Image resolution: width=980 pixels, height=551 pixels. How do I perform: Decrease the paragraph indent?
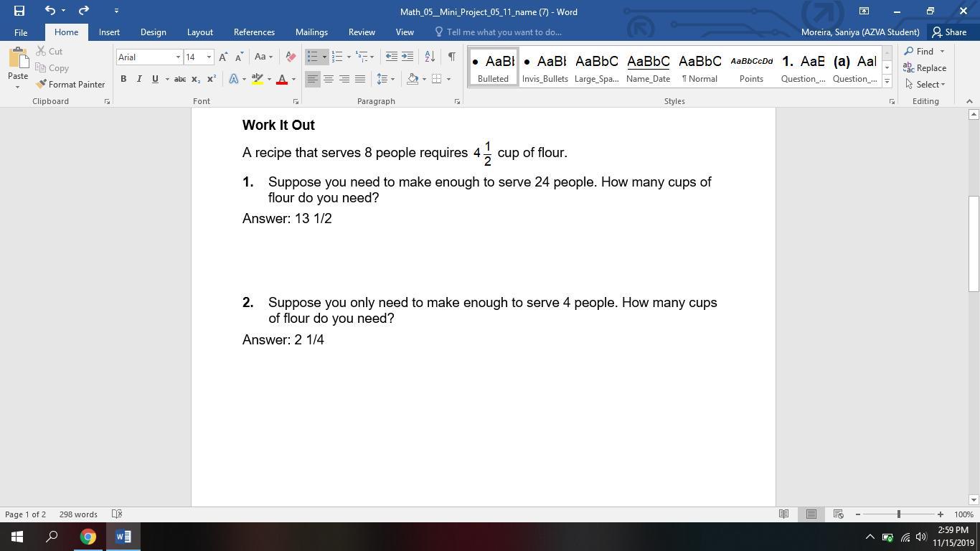point(391,57)
